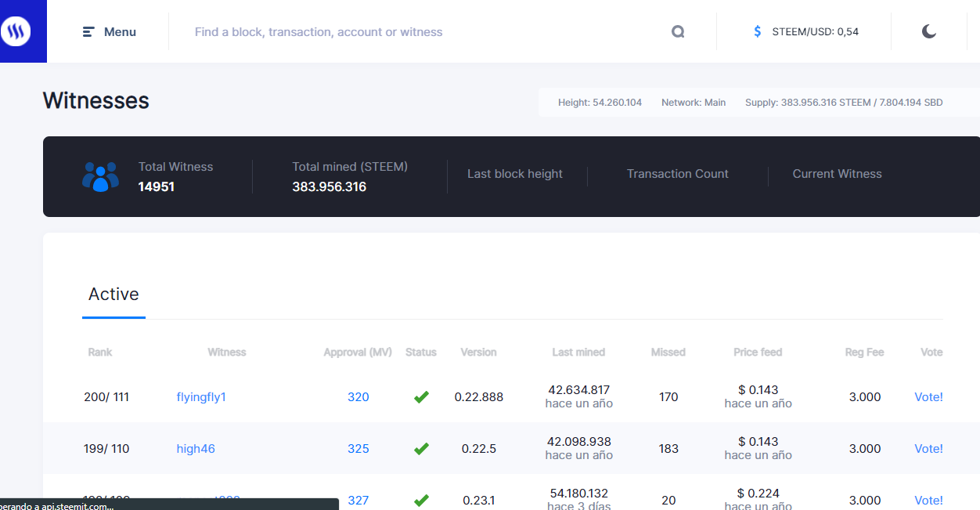
Task: Click the Total Witness people icon
Action: click(x=100, y=176)
